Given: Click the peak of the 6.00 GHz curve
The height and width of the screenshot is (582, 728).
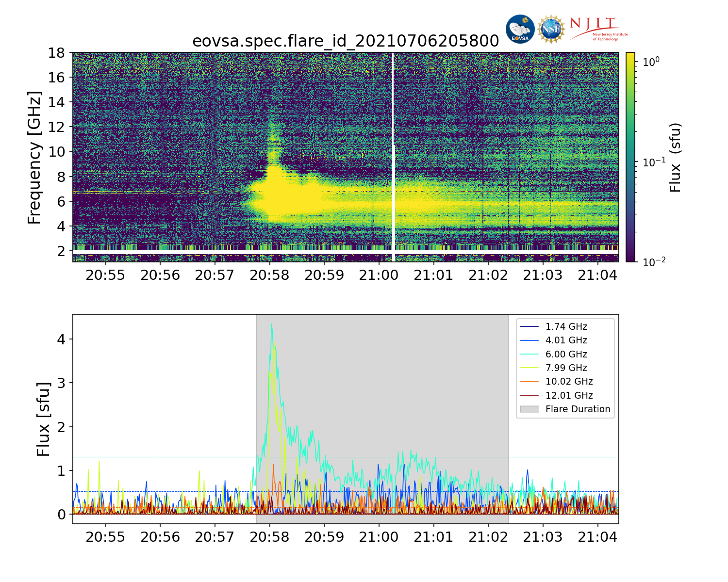Looking at the screenshot, I should pyautogui.click(x=271, y=324).
